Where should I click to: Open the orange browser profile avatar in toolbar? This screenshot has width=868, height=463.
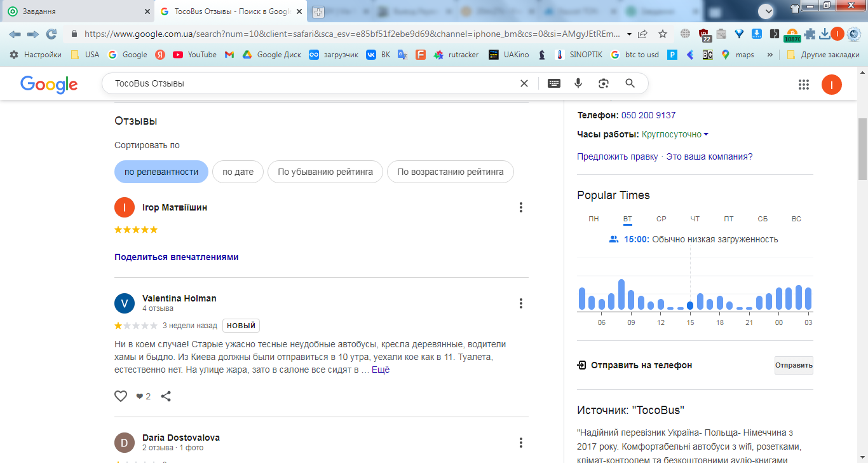837,34
